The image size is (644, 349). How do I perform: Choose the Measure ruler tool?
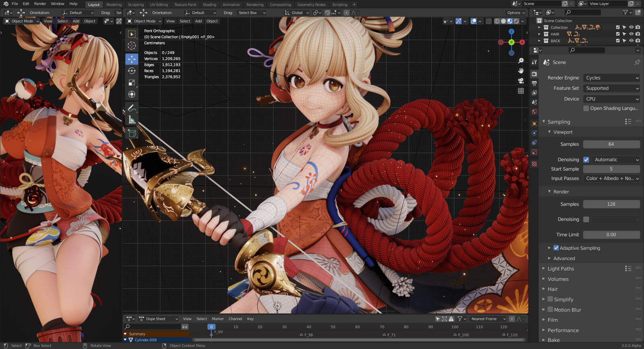132,120
